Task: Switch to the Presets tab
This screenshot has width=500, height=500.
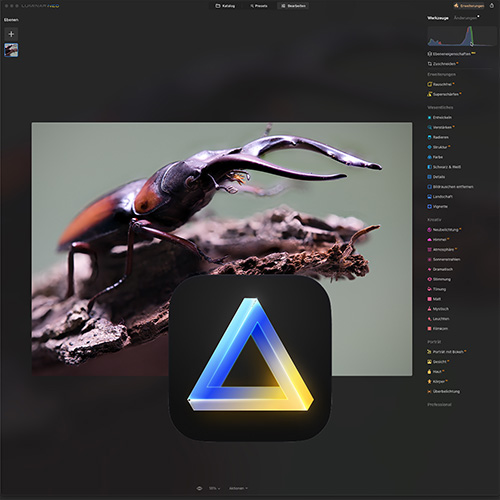Action: coord(259,6)
